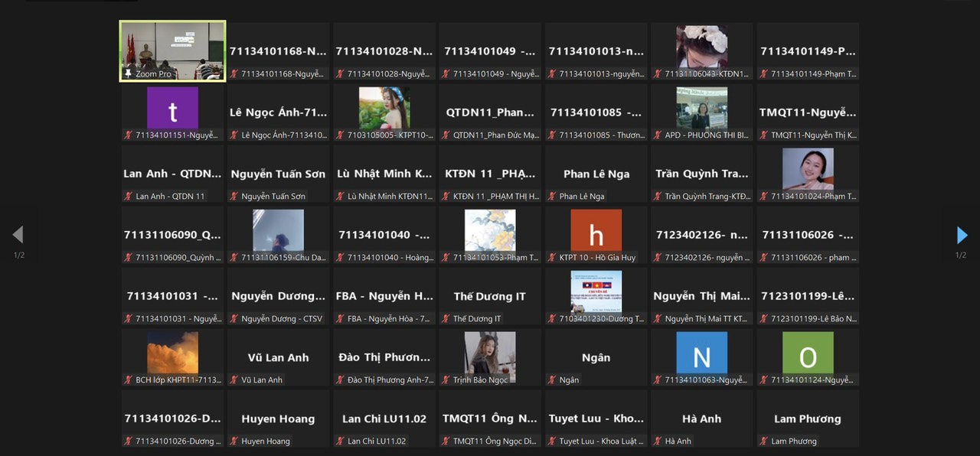Click the Lan Chi LU11.02 participant tile
Viewport: 980px width, 456px height.
pyautogui.click(x=384, y=419)
